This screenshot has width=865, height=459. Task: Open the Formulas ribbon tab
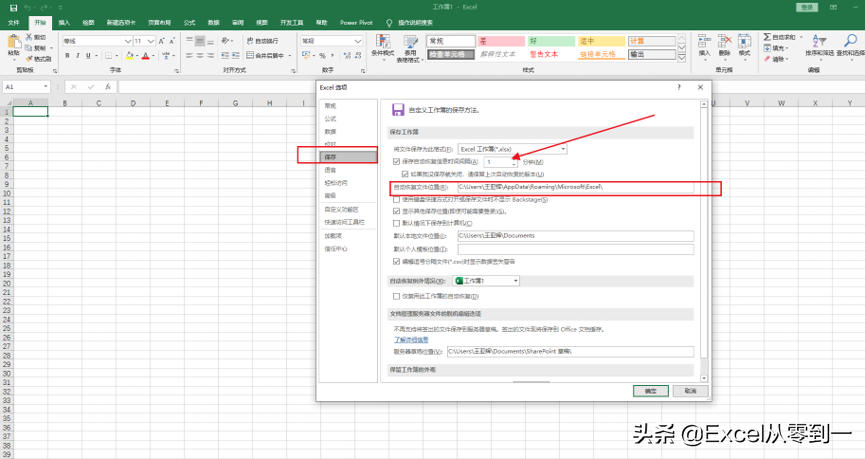pyautogui.click(x=189, y=23)
